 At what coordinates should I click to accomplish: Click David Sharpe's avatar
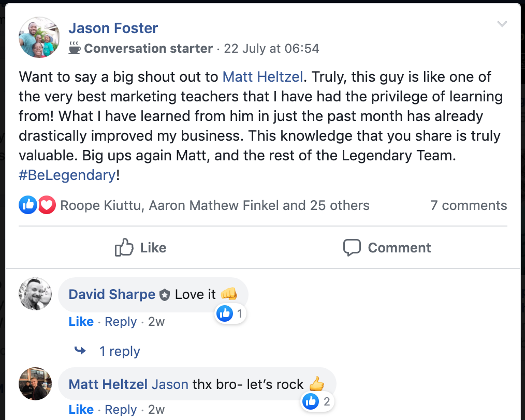coord(35,294)
